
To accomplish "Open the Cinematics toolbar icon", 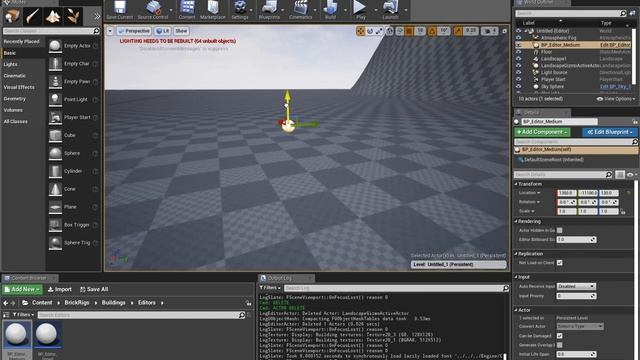I will 300,10.
